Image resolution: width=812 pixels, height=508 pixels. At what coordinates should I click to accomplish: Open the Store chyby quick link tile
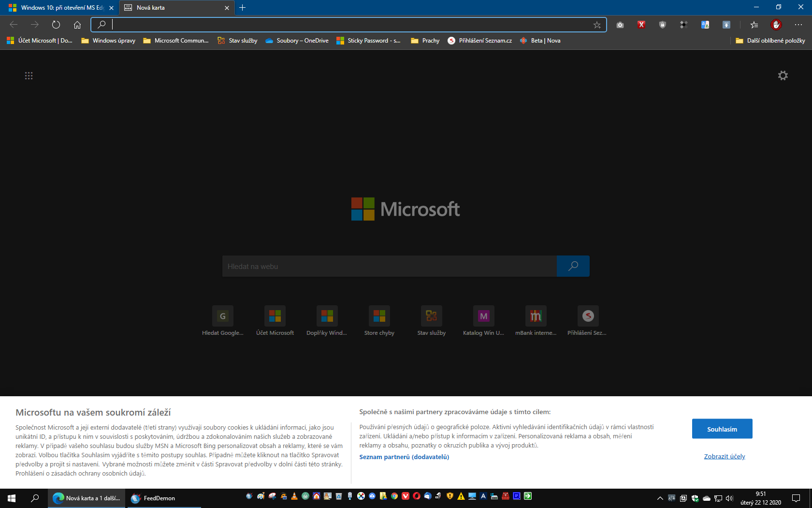[x=379, y=321]
